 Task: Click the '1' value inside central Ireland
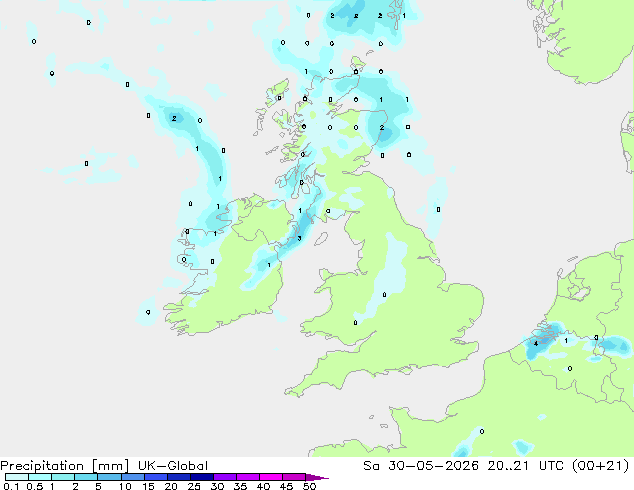[x=269, y=265]
